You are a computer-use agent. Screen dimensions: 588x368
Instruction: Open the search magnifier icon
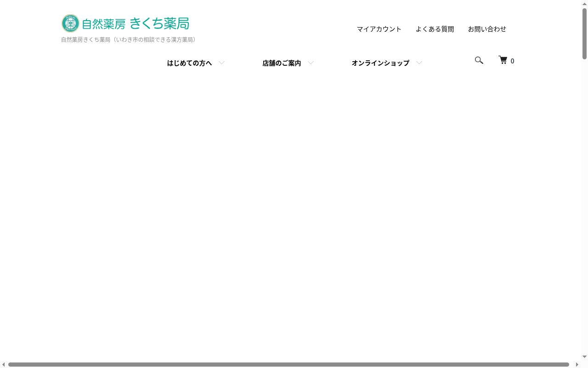coord(479,60)
